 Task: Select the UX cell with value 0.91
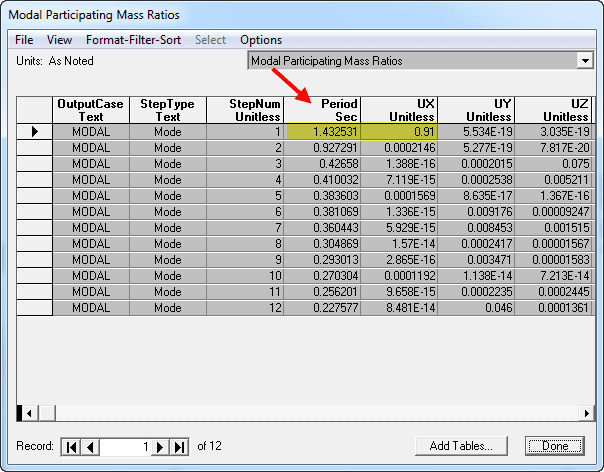(x=399, y=132)
